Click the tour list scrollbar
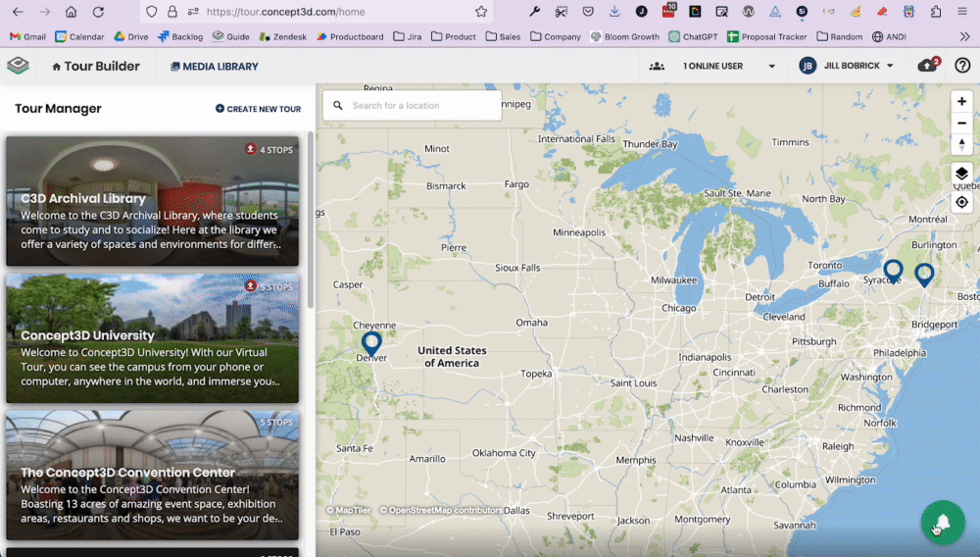 (310, 219)
